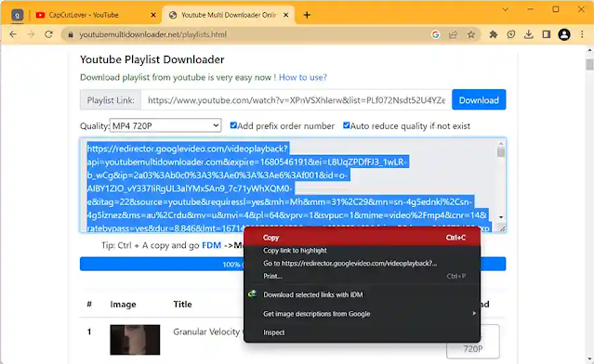Click the padlock icon in the address bar
Screen dimensions: 594x364
click(x=71, y=34)
